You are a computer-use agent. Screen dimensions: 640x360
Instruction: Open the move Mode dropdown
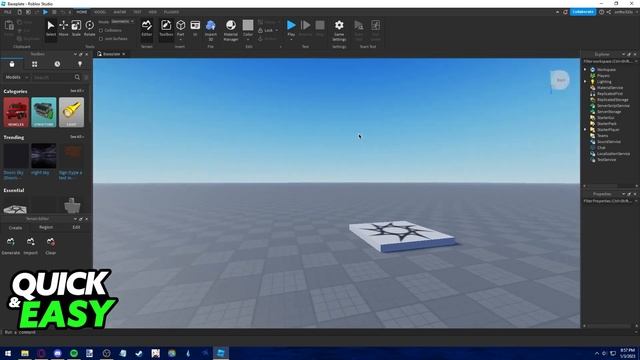click(x=122, y=22)
